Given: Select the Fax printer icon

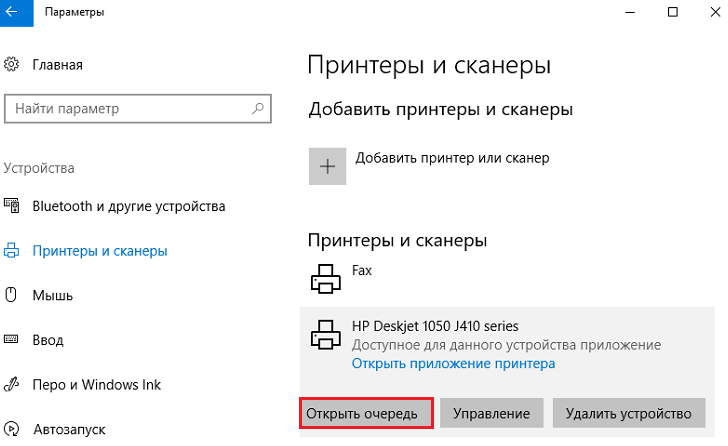Looking at the screenshot, I should [327, 279].
